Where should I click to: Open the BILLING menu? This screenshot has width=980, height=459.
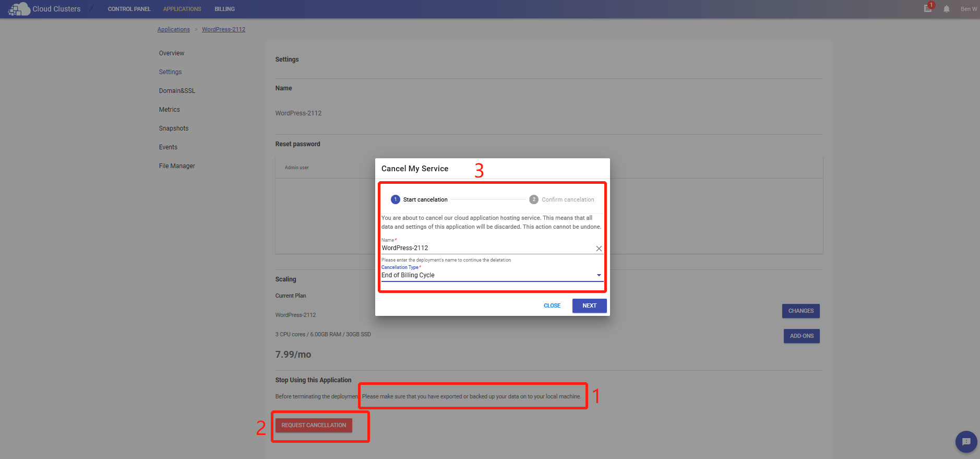click(x=224, y=9)
